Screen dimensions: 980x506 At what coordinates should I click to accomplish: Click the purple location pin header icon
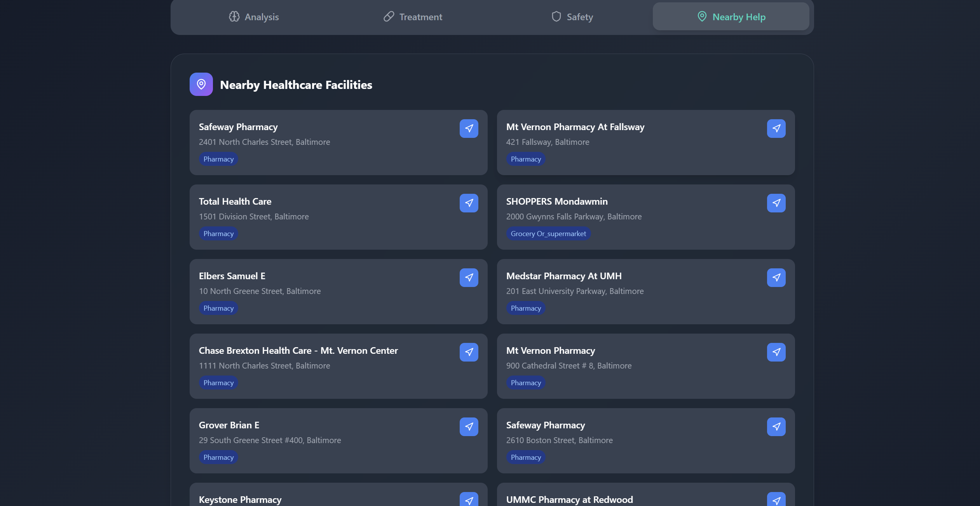coord(201,84)
